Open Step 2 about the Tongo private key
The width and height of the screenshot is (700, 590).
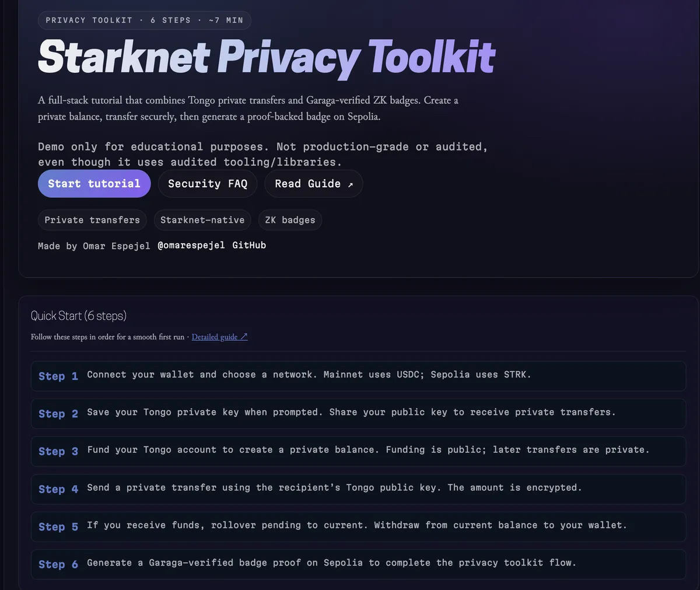coord(358,414)
